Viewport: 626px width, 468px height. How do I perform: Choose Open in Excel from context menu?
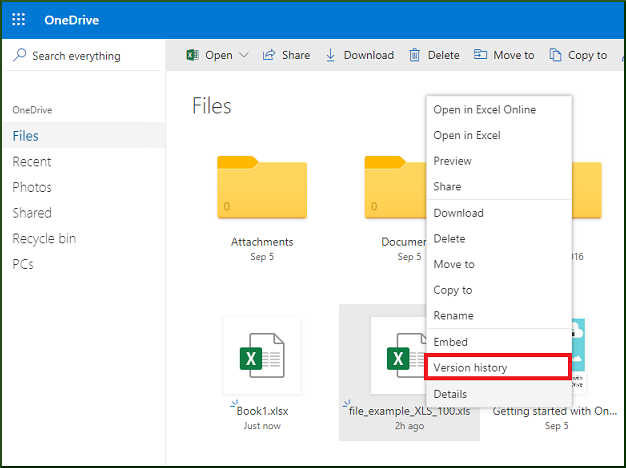(499, 135)
